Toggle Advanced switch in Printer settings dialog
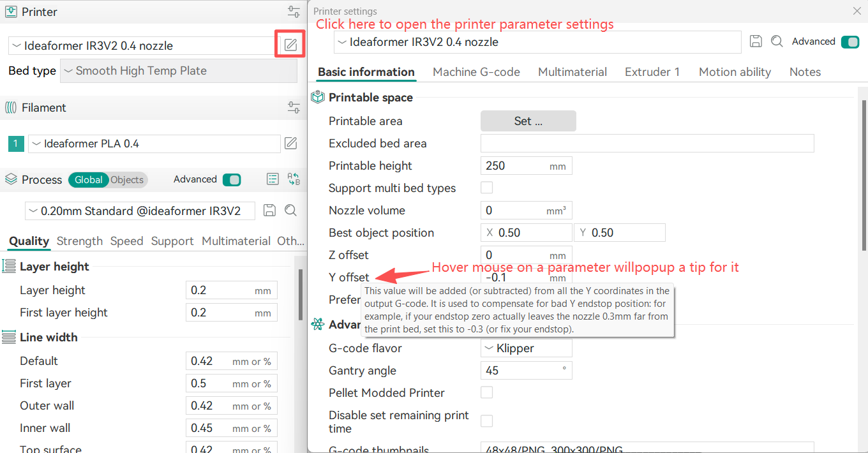This screenshot has height=453, width=868. [850, 42]
